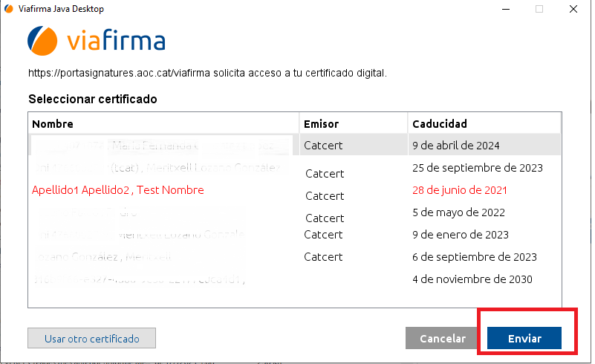Viewport: 595px width, 364px height.
Task: Click the Viafirma icon in title bar
Action: tap(8, 9)
